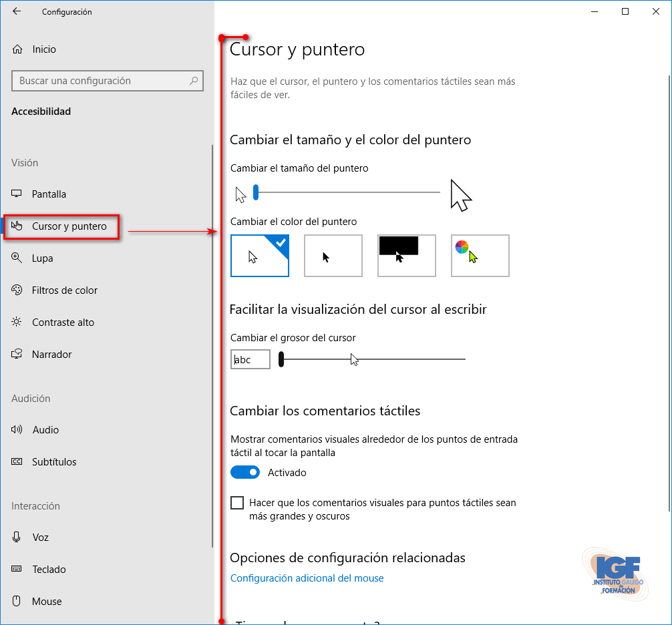Select the black pointer color option
672x625 pixels.
(x=333, y=256)
